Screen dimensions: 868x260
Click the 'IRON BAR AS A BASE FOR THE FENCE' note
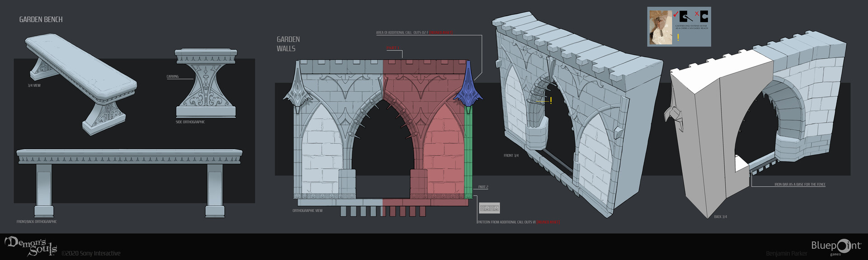800,184
